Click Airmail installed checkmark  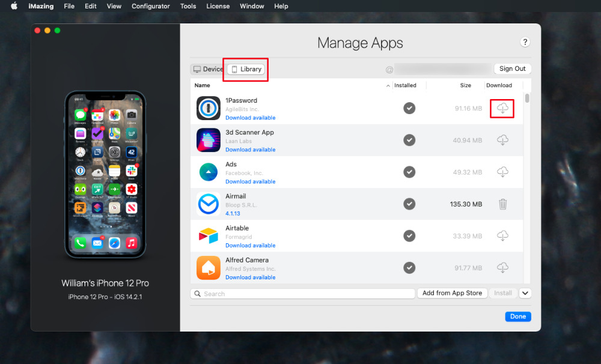pos(409,204)
